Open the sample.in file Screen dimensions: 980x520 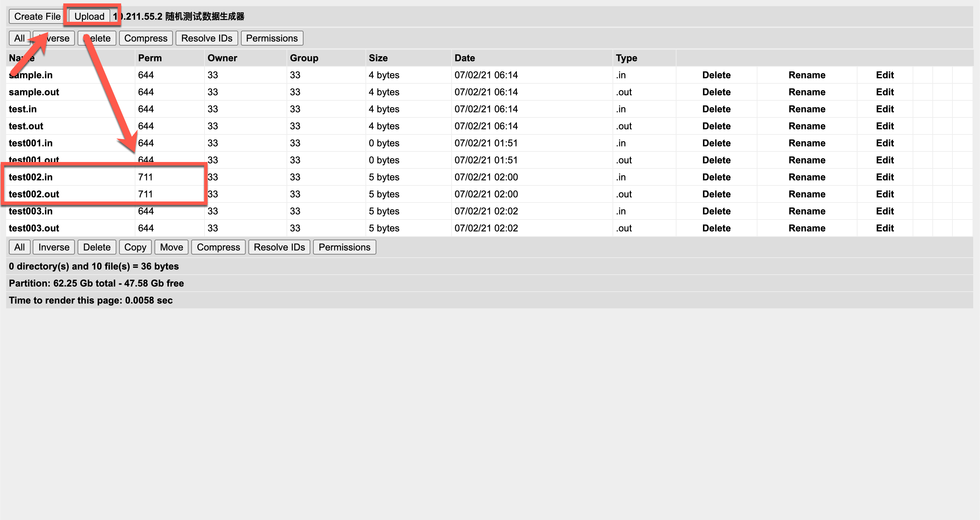30,75
